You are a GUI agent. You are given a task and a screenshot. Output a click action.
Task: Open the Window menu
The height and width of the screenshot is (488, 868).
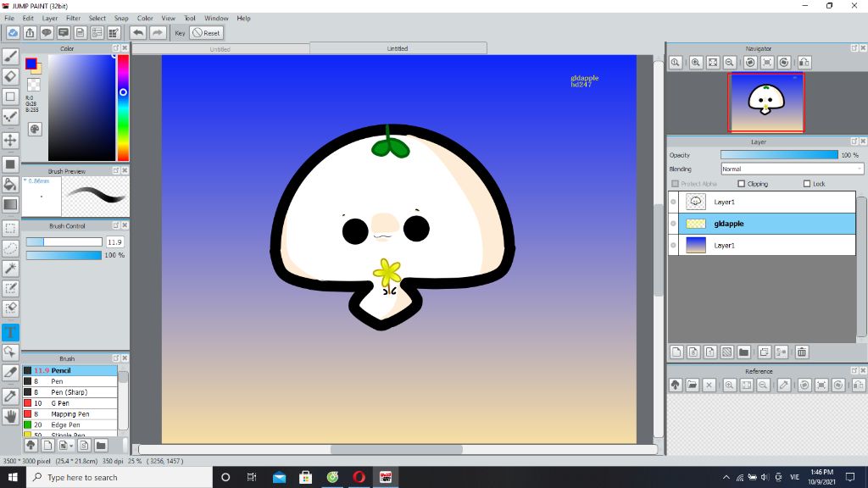coord(216,19)
